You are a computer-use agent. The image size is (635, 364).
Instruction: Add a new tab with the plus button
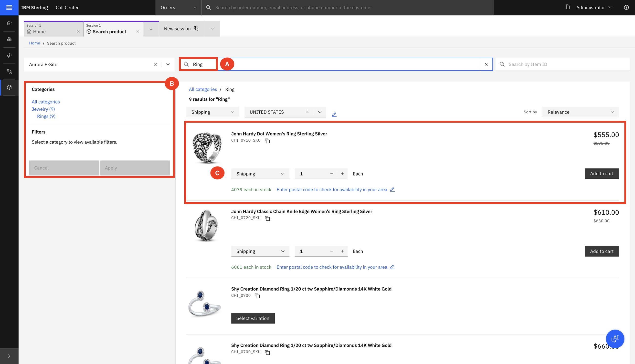[x=151, y=29]
